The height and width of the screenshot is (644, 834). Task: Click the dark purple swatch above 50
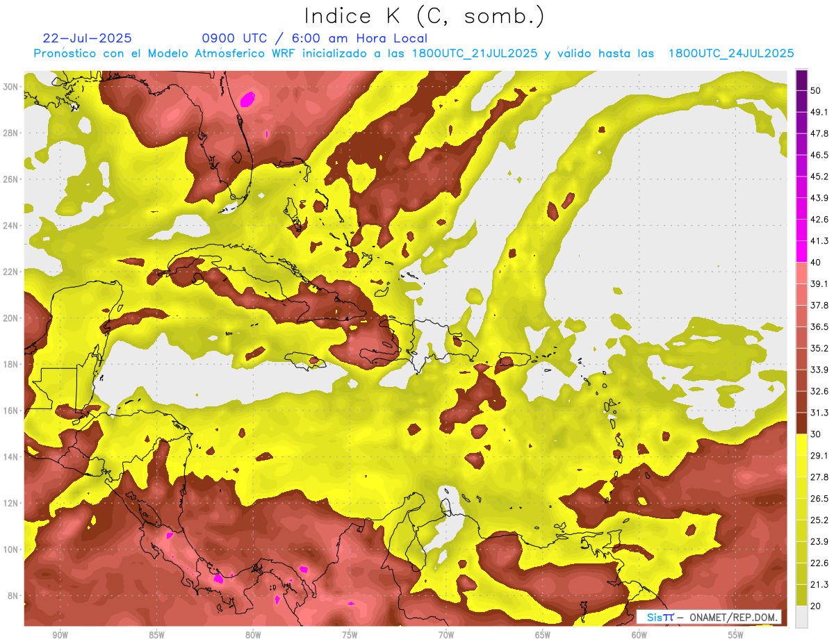[x=801, y=81]
